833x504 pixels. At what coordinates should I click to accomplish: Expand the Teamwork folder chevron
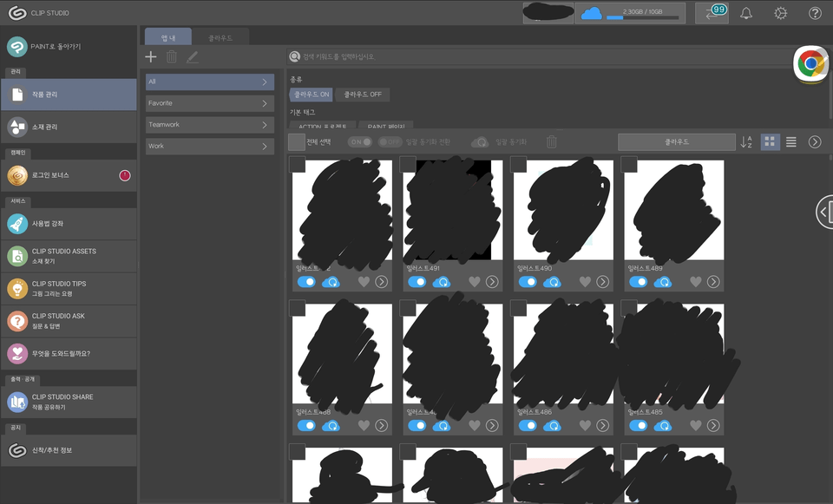[265, 125]
